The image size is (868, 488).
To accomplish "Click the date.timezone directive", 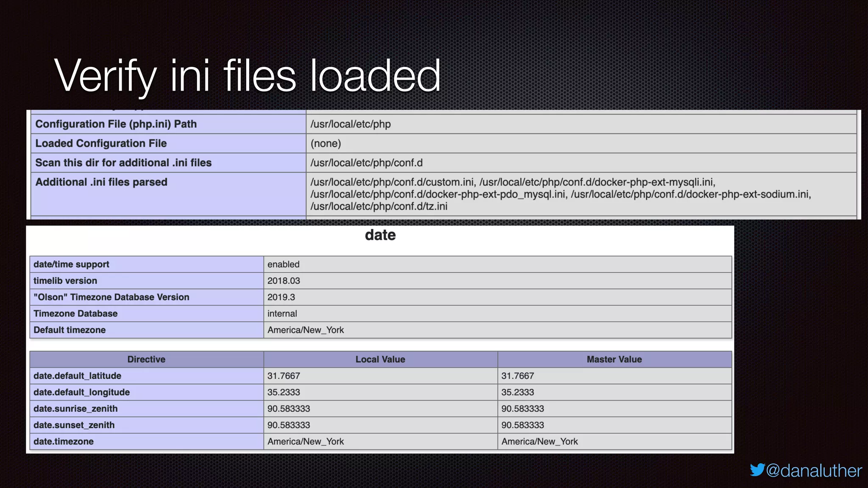I will 64,441.
